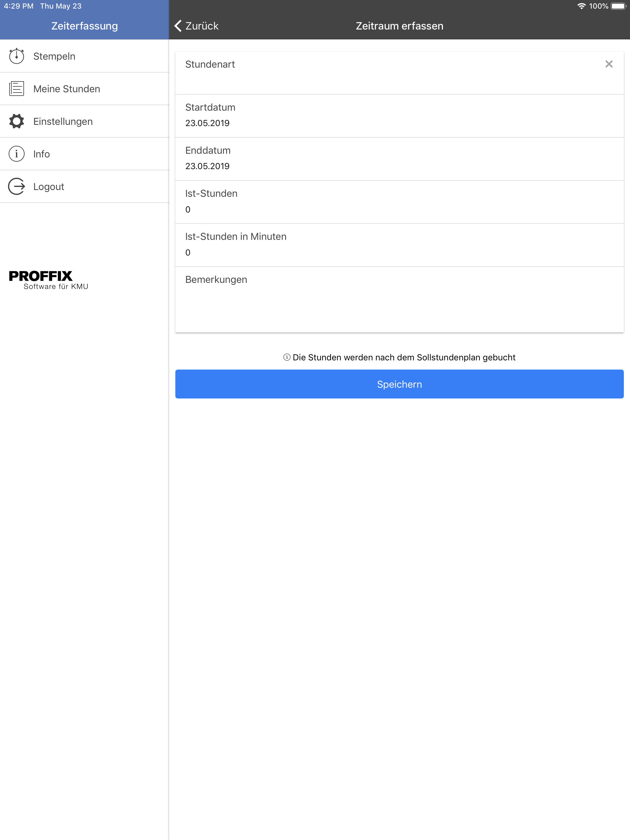Select Meine Stunden in the sidebar
Image resolution: width=630 pixels, height=840 pixels.
[x=67, y=88]
